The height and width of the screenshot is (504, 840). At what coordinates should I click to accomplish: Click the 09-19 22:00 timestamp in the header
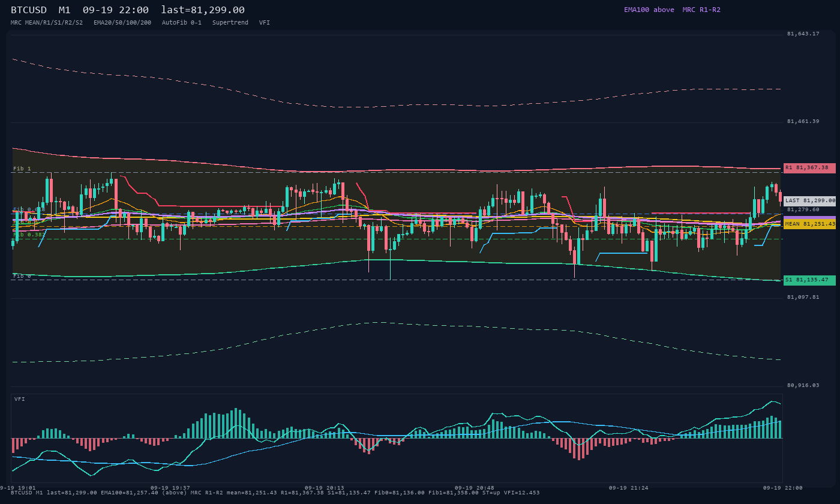[x=116, y=10]
